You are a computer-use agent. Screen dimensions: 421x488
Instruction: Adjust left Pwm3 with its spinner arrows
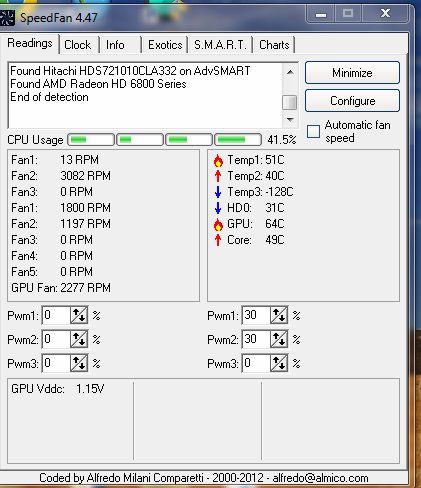pos(79,363)
